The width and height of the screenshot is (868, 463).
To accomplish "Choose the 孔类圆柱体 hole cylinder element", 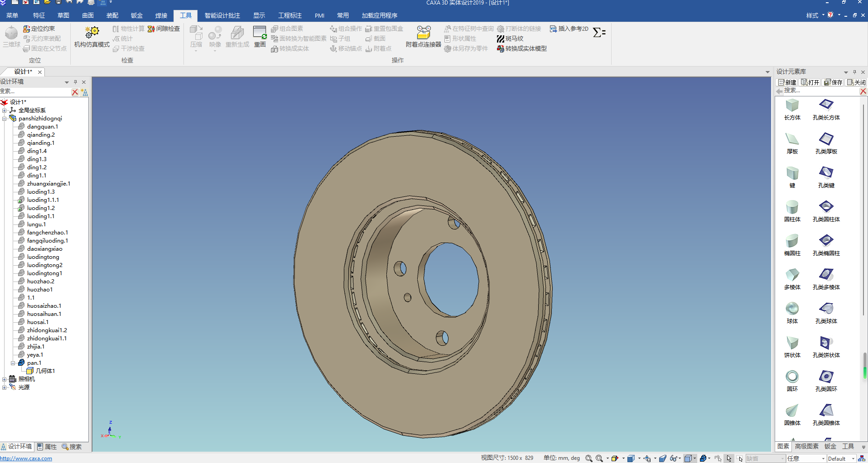I will (826, 211).
